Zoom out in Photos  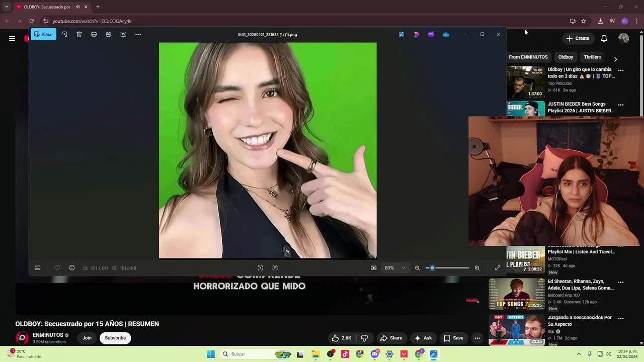tap(417, 268)
